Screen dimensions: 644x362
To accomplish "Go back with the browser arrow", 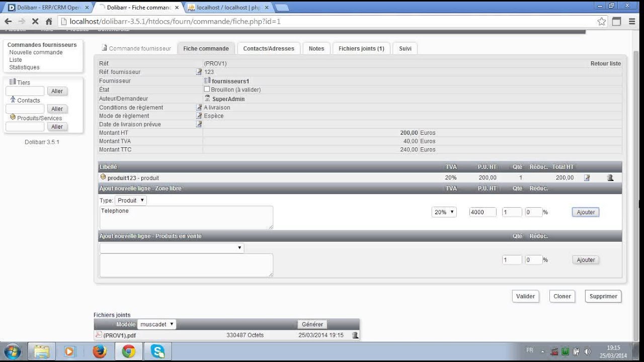I will (x=8, y=22).
